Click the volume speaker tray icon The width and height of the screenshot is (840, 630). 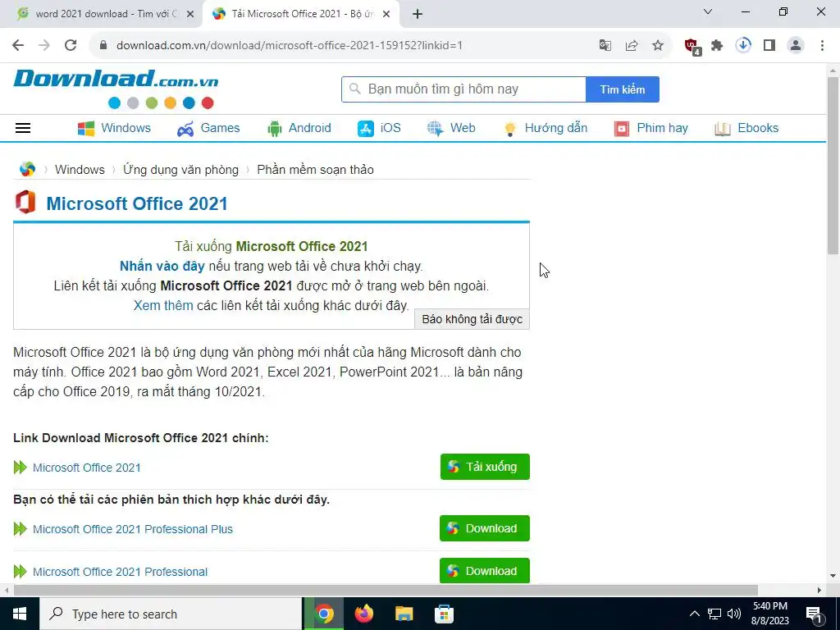coord(734,614)
